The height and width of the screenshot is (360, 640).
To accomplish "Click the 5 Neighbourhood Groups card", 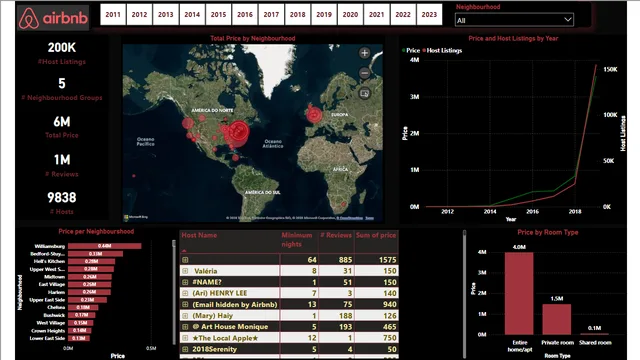I will tap(62, 89).
